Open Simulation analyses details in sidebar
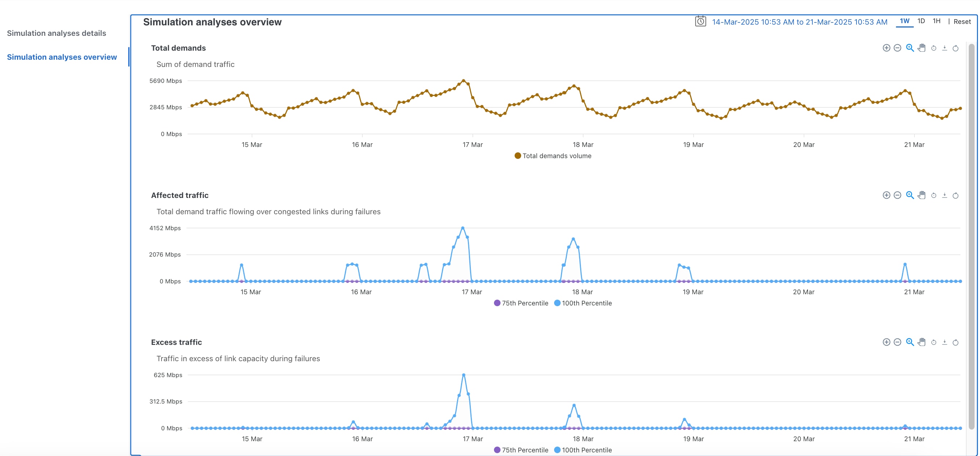 56,33
